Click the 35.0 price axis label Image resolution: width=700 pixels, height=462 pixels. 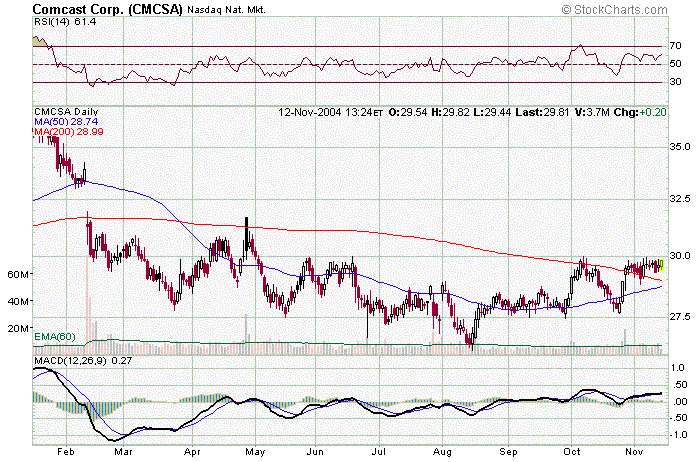tap(680, 146)
